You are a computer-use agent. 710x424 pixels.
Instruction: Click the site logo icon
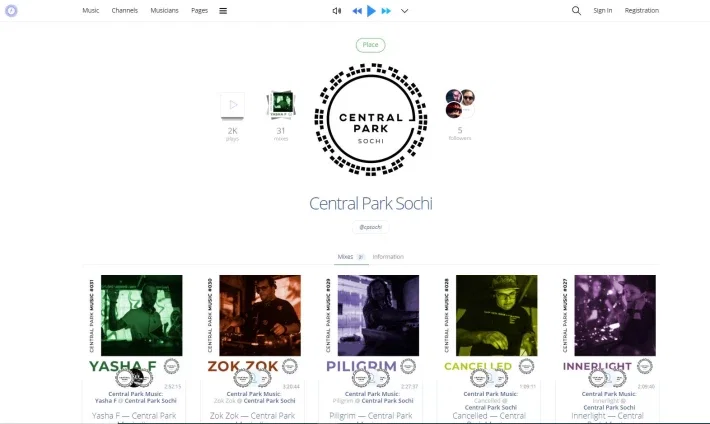click(11, 10)
